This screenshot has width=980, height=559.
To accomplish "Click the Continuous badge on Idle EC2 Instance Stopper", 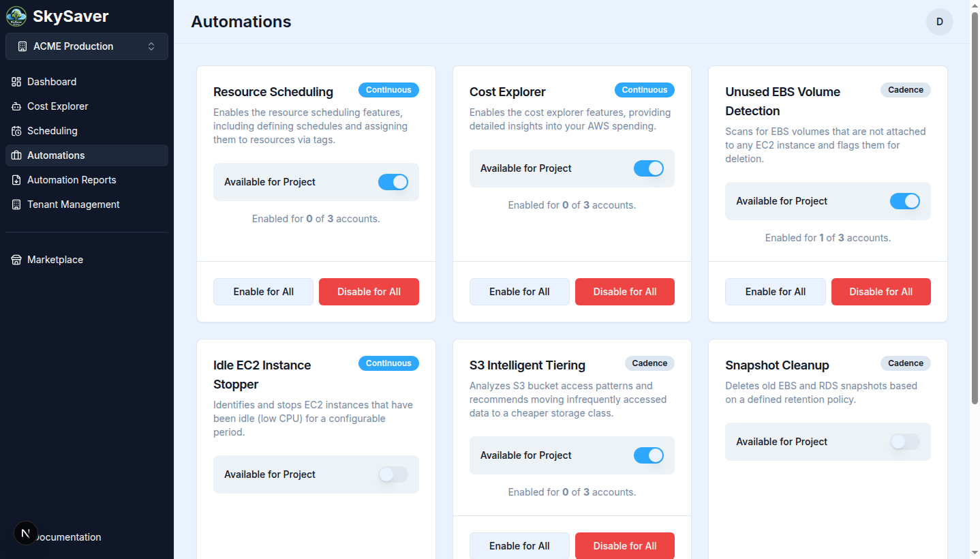I will click(x=388, y=363).
